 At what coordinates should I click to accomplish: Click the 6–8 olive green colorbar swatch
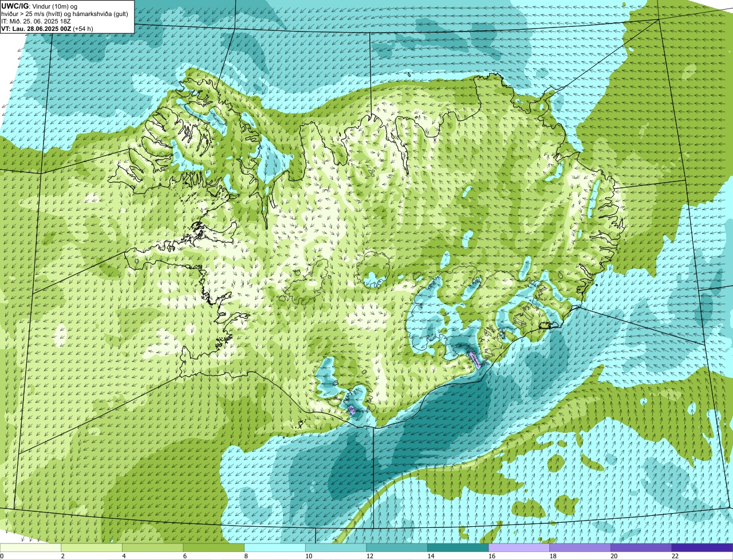pos(214,547)
